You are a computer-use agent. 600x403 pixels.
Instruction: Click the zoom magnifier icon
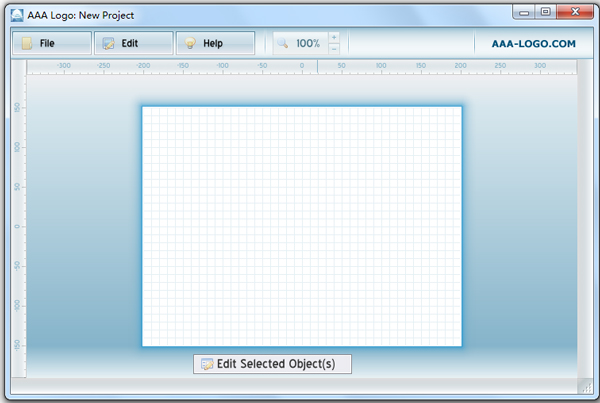(x=282, y=44)
